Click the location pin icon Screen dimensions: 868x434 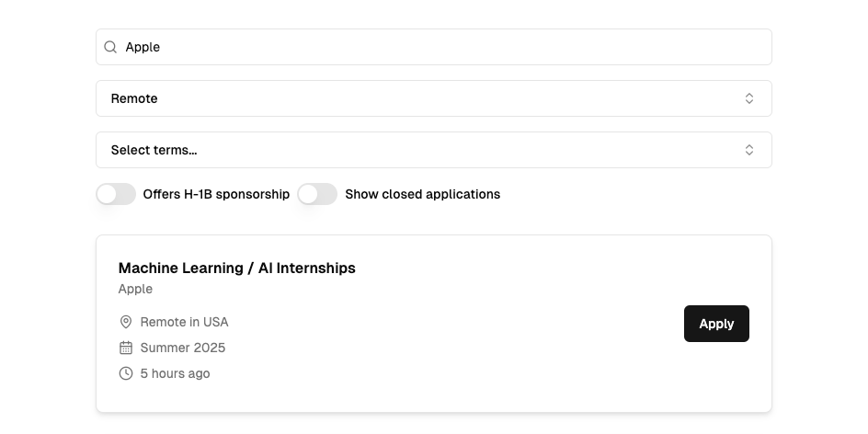(x=126, y=322)
